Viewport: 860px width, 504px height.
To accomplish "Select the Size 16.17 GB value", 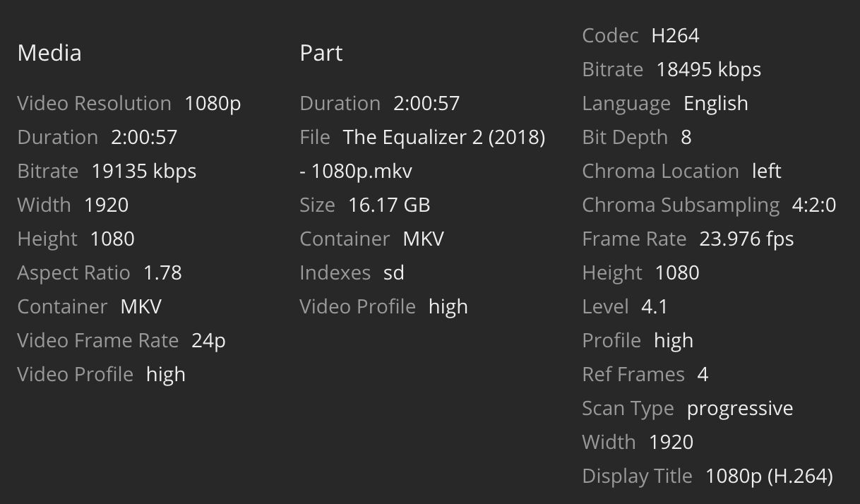I will coord(389,205).
